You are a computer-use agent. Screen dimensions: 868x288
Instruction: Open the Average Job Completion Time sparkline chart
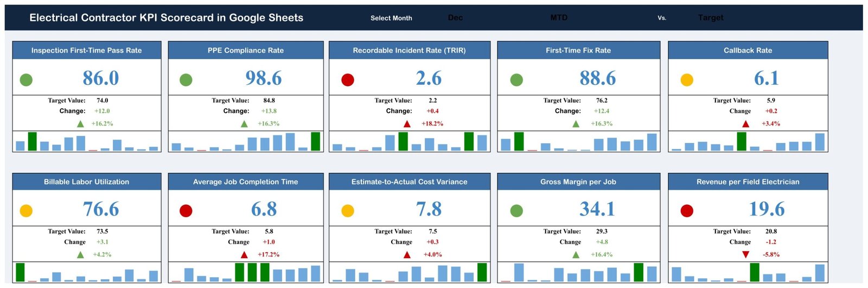coord(246,272)
